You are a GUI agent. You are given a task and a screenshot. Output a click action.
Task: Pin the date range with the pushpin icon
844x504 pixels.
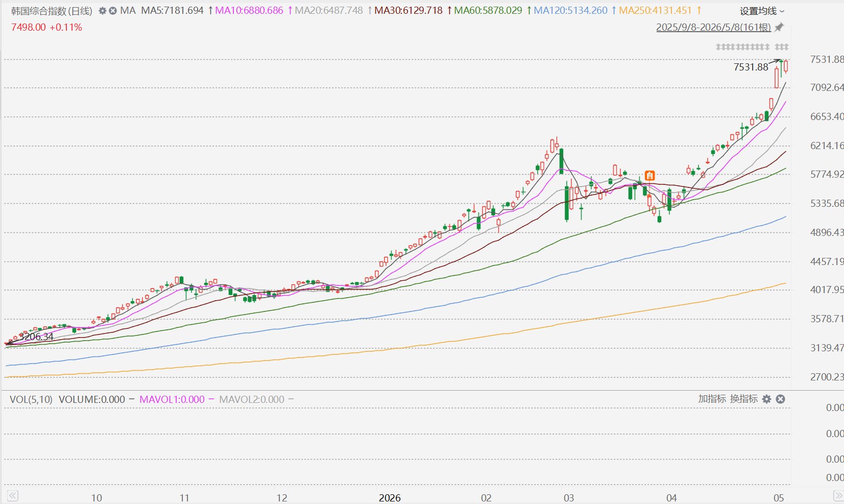click(779, 28)
